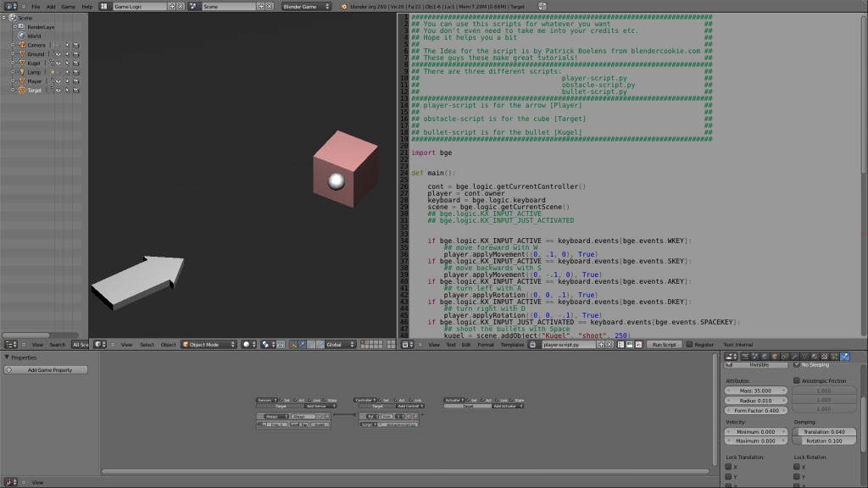Enable word wrap in the text editor

pos(630,344)
